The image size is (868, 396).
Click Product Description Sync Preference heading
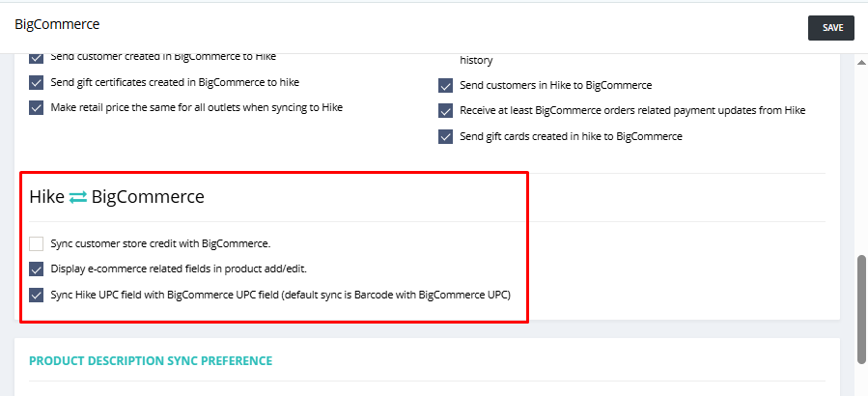click(x=151, y=361)
